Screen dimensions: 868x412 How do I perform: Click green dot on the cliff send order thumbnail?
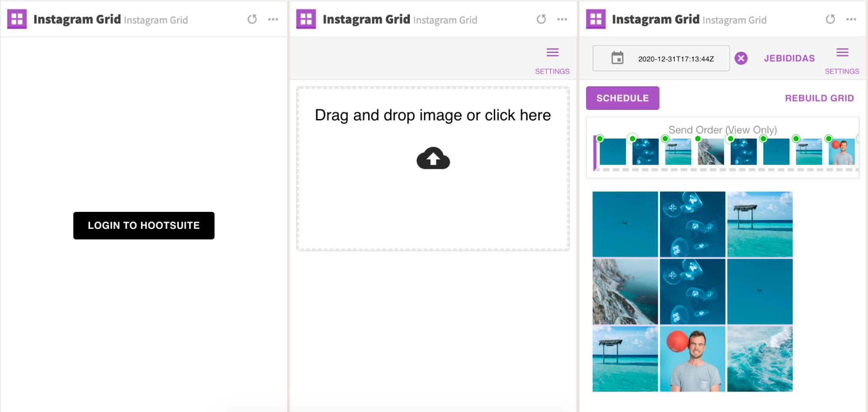(698, 138)
